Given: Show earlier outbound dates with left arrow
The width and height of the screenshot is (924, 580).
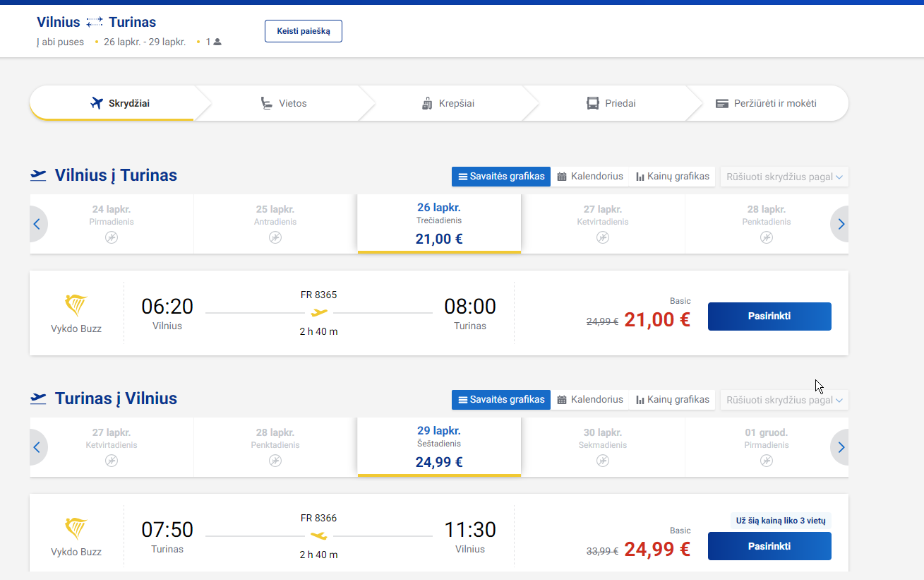Looking at the screenshot, I should tap(38, 225).
